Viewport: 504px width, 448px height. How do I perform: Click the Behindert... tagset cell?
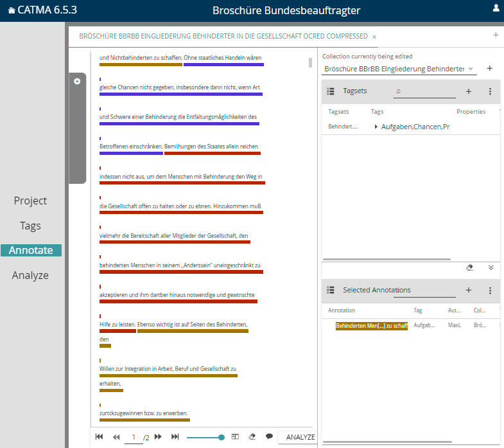343,127
